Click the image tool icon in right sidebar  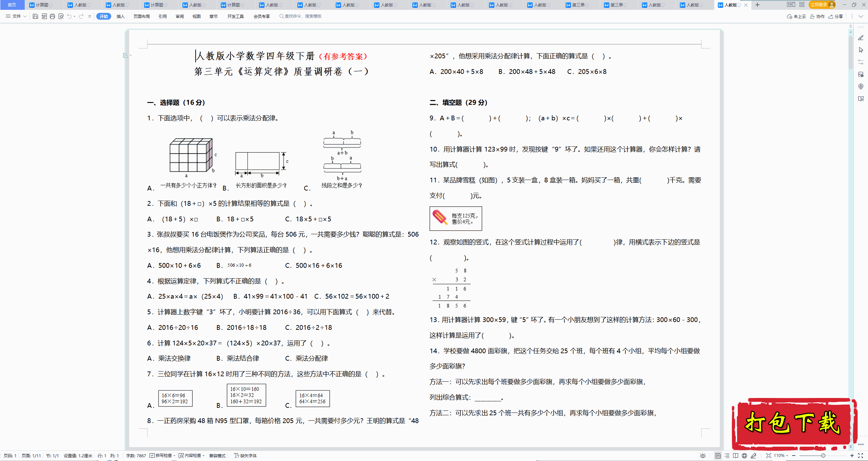861,74
